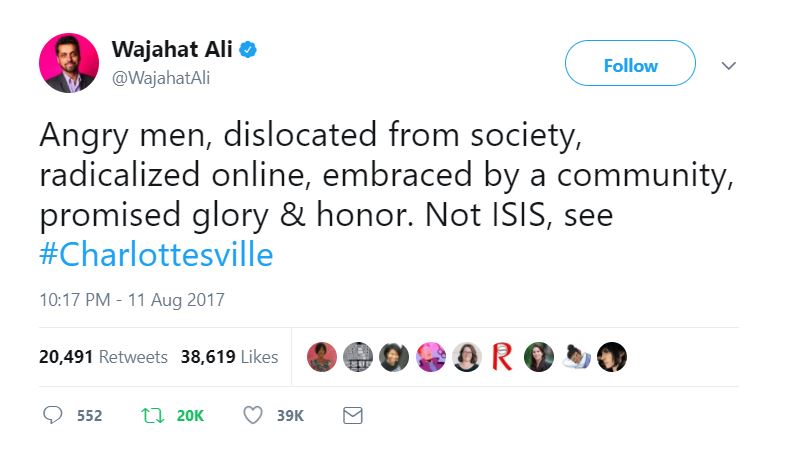Image resolution: width=787 pixels, height=463 pixels.
Task: Follow Wajahat Ali
Action: click(630, 65)
